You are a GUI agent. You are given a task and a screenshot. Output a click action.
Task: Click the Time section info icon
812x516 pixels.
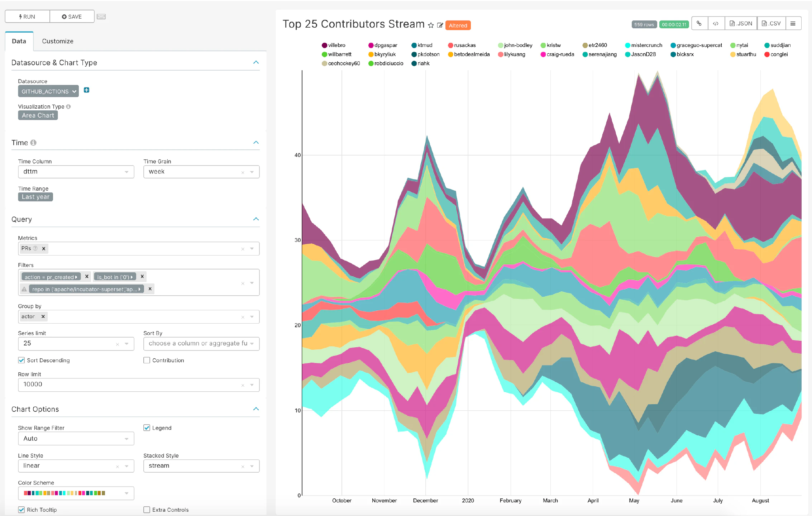click(33, 143)
